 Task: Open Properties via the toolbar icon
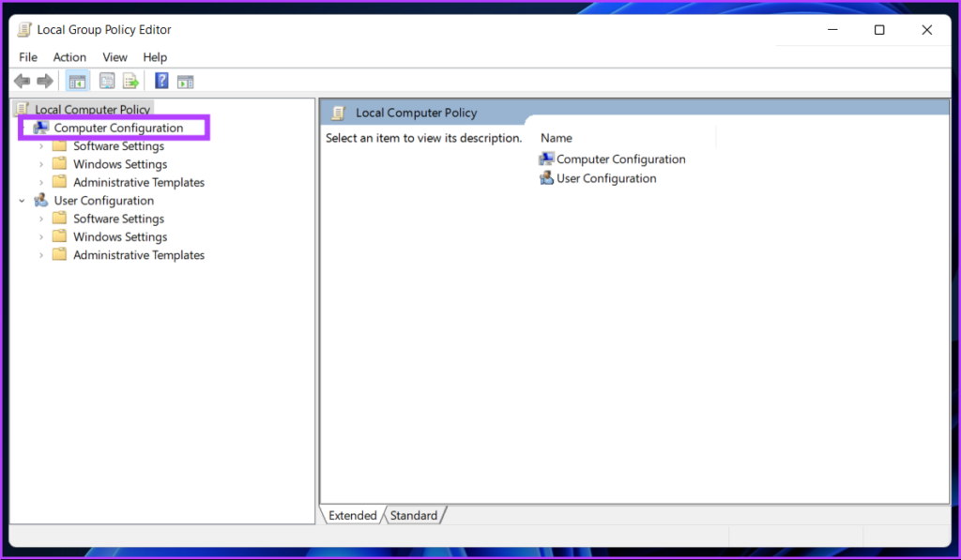107,82
